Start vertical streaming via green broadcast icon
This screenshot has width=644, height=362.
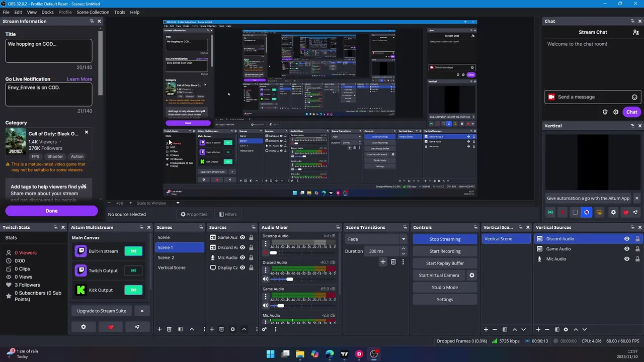550,212
